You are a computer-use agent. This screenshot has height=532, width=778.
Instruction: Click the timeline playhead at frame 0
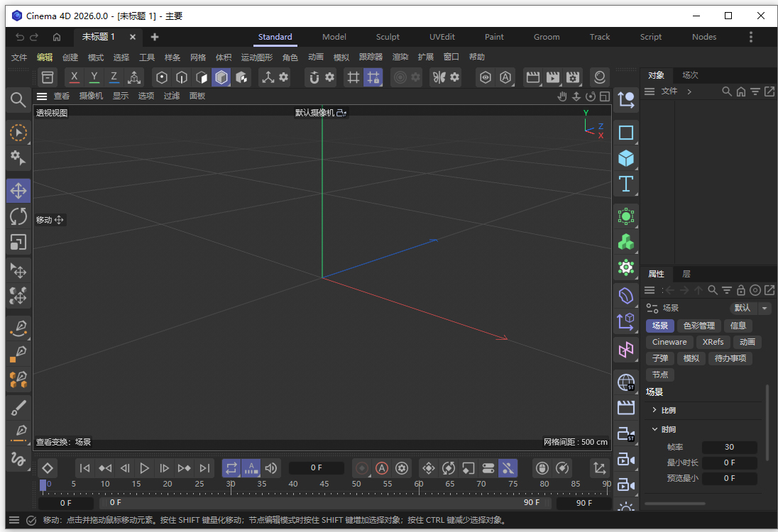click(x=44, y=486)
